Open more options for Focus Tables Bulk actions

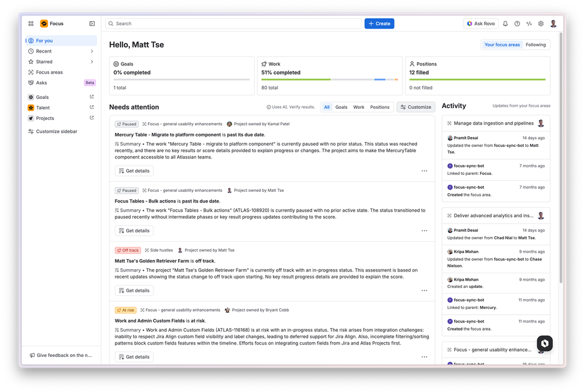click(x=424, y=231)
